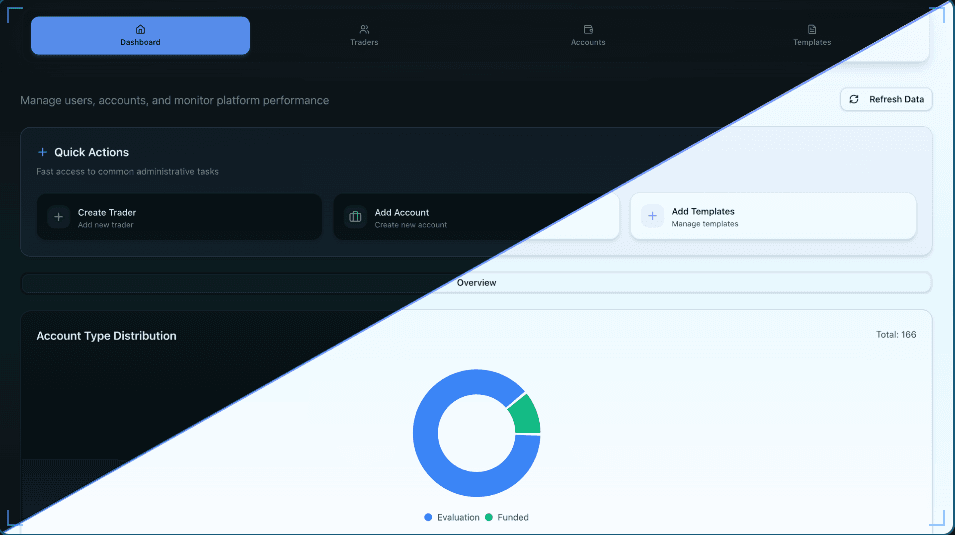The image size is (955, 535).
Task: Click the Refresh Data button text
Action: pos(896,100)
